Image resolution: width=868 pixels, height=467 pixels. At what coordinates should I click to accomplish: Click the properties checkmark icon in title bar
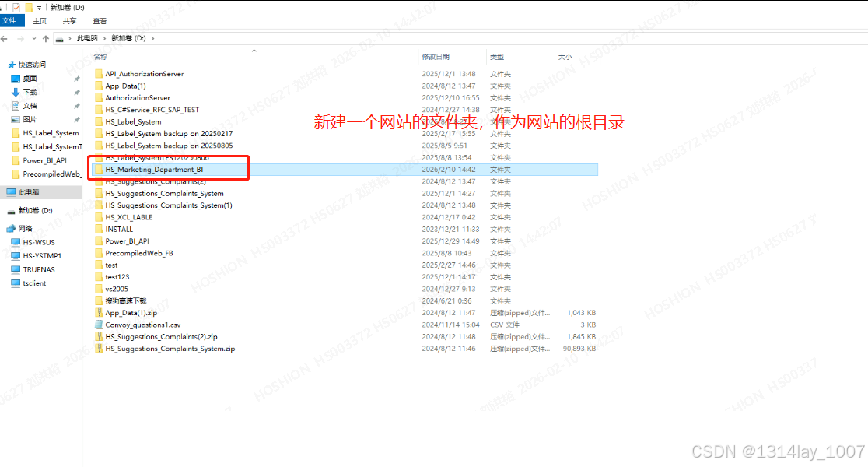coord(16,7)
